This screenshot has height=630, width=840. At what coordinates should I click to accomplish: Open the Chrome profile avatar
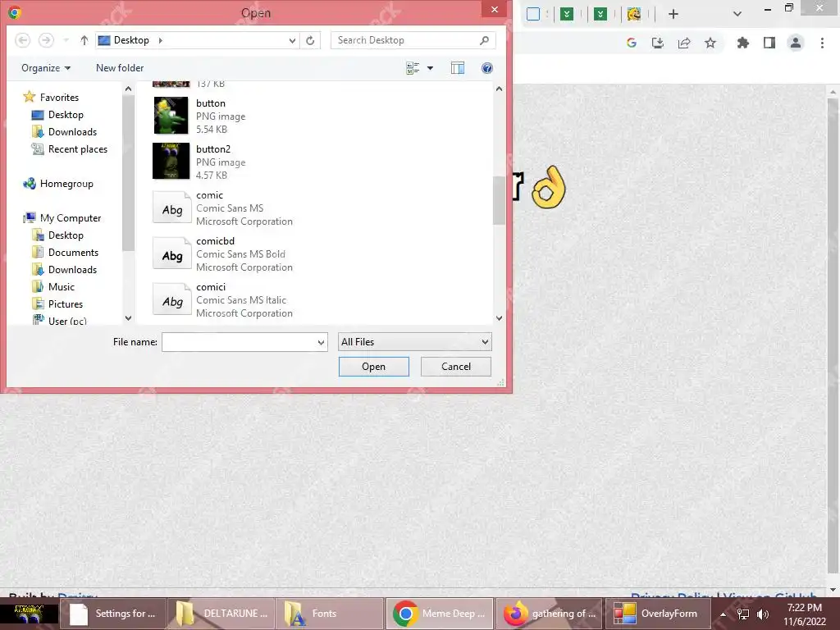pyautogui.click(x=796, y=43)
